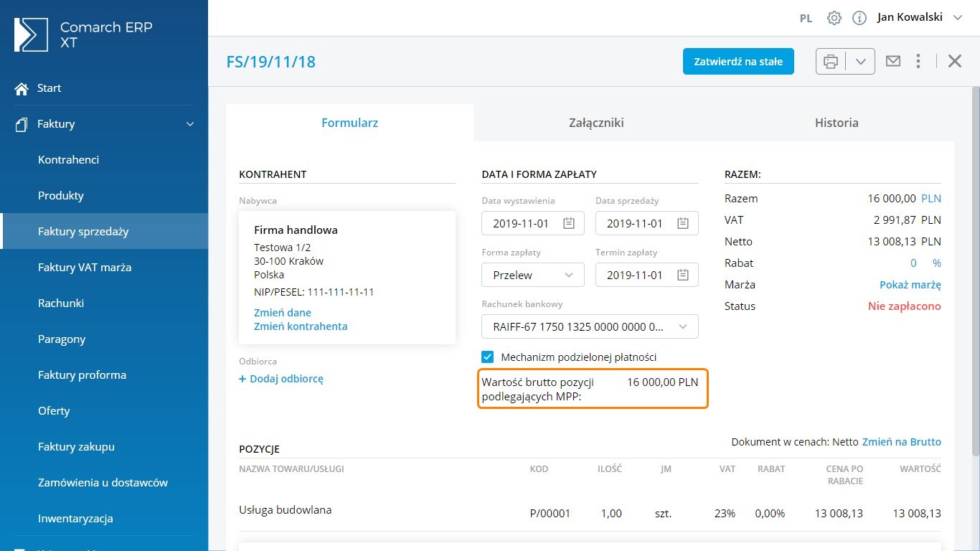Click Zmień kontrahenta link
This screenshot has width=980, height=551.
(301, 326)
